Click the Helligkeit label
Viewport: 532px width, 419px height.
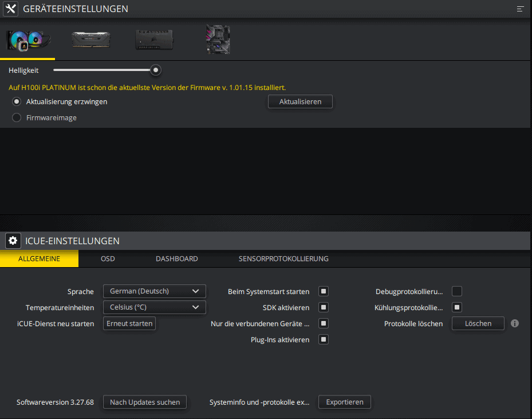[x=23, y=71]
